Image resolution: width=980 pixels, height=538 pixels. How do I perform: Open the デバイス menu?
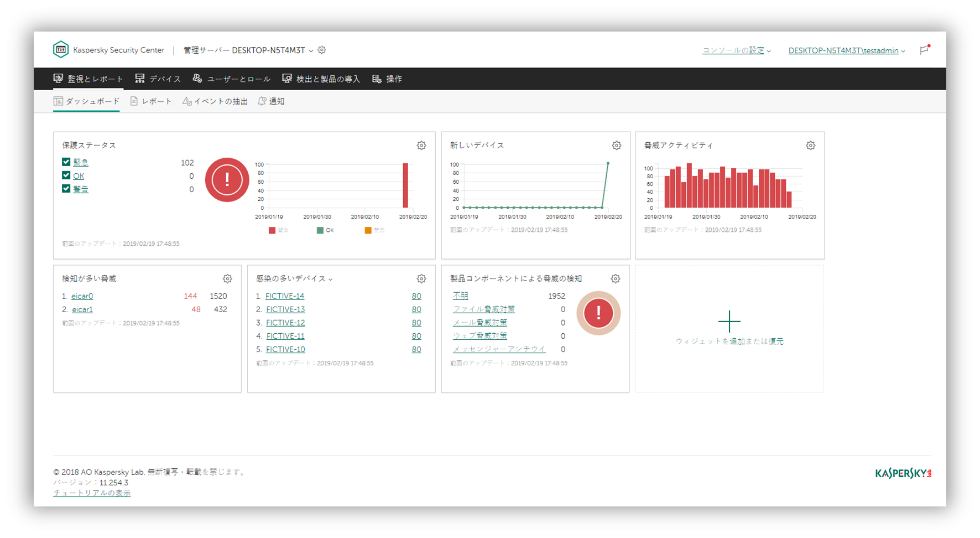158,79
